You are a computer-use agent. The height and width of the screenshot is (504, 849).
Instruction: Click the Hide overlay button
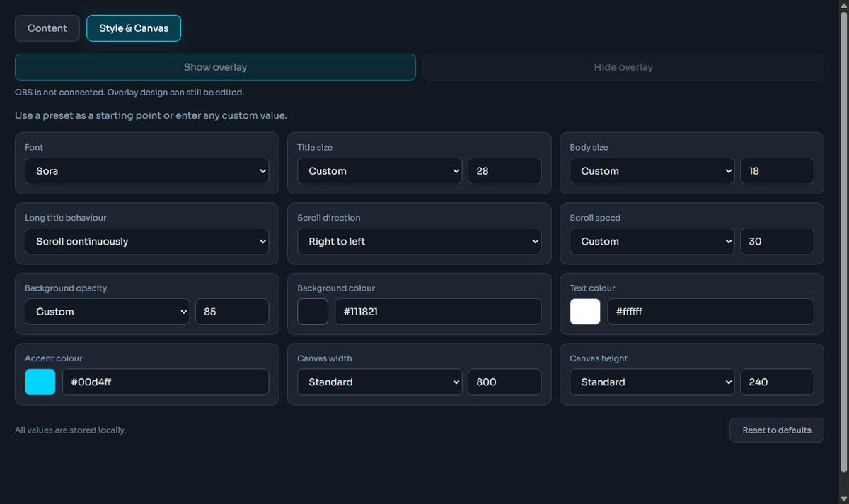tap(623, 67)
